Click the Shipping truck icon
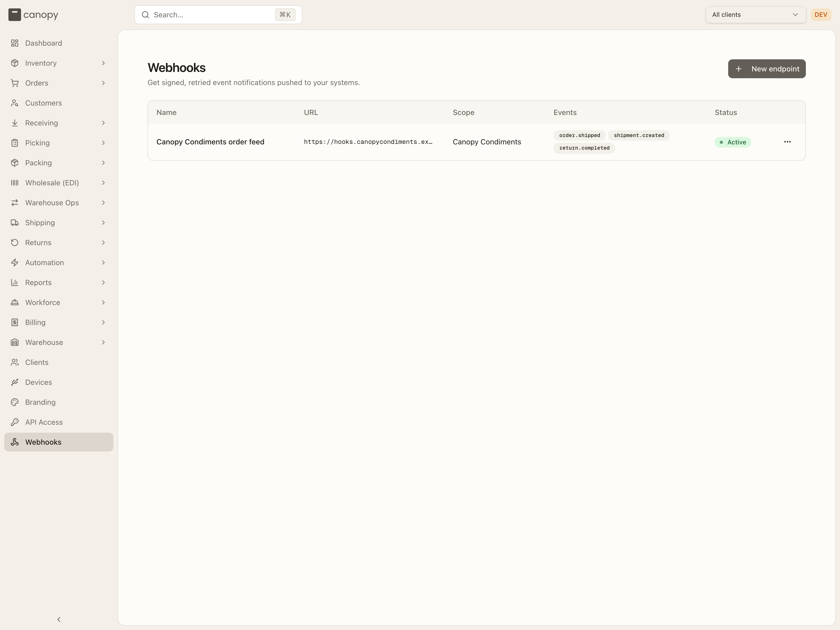This screenshot has height=630, width=840. pos(15,223)
